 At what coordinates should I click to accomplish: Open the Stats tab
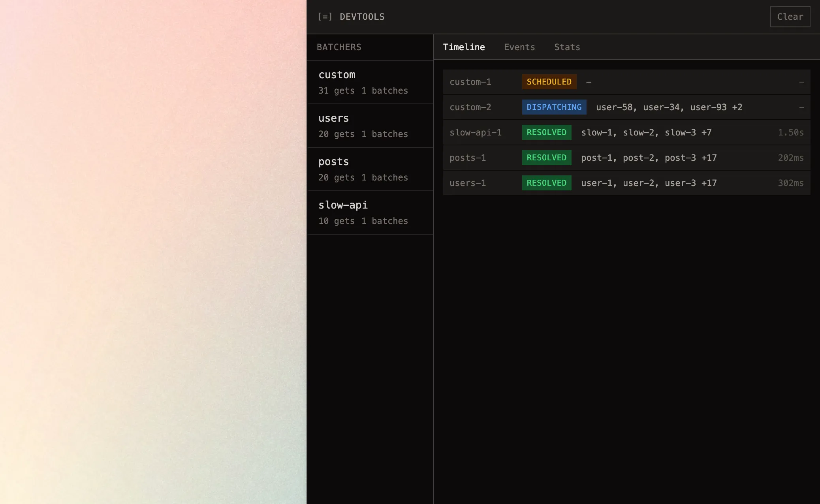[x=567, y=47]
